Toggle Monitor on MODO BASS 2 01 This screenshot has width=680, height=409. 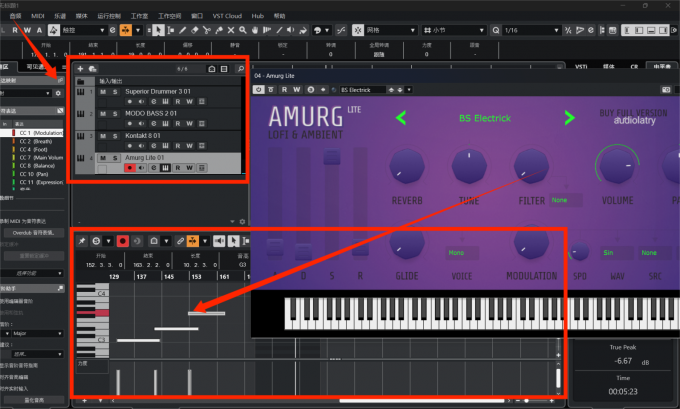pyautogui.click(x=141, y=124)
